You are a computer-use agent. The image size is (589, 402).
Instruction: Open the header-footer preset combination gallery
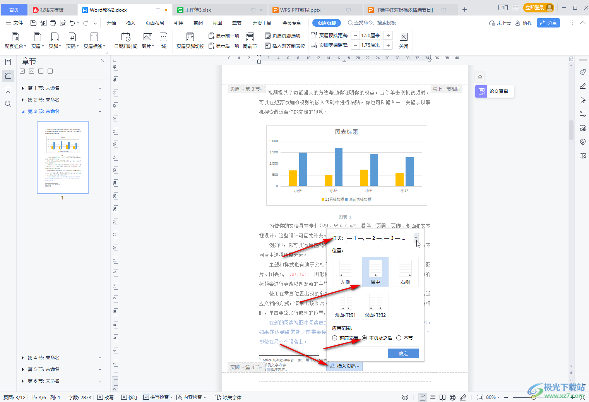[15, 40]
